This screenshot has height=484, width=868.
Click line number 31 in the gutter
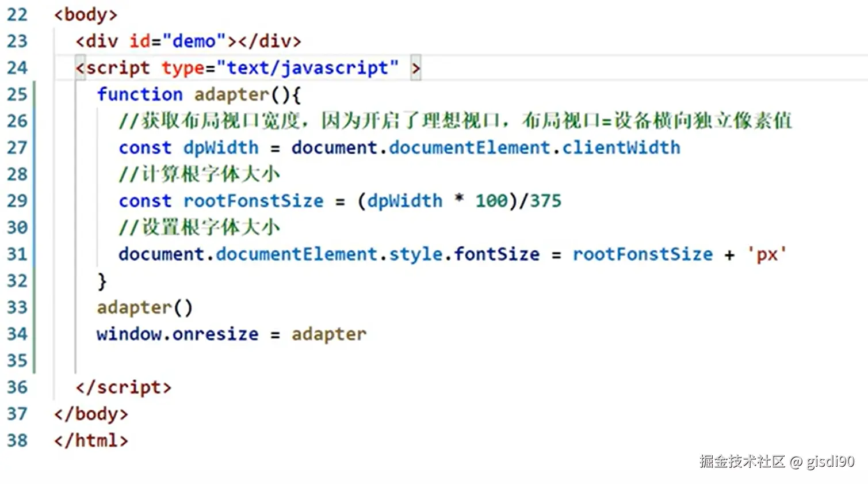(17, 254)
